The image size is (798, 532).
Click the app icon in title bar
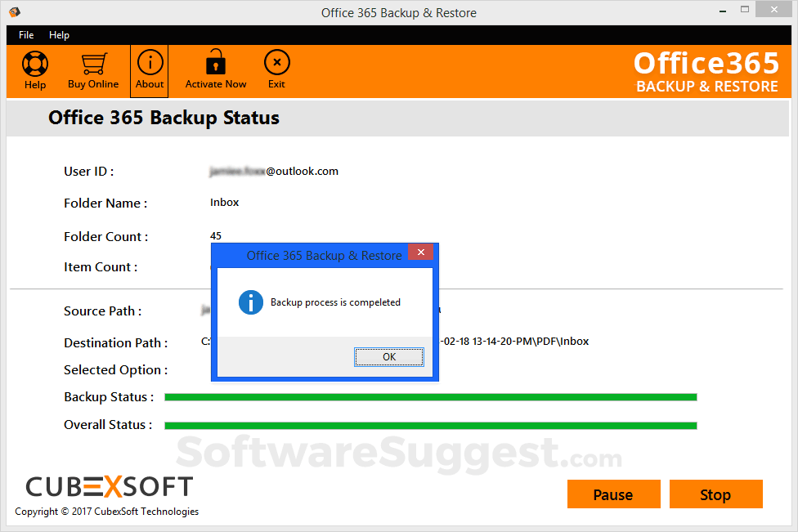15,12
